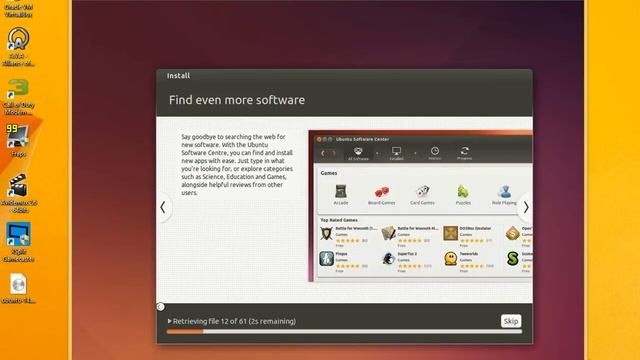Viewport: 640px width, 360px height.
Task: Click the "Find even more software" heading
Action: tap(237, 100)
